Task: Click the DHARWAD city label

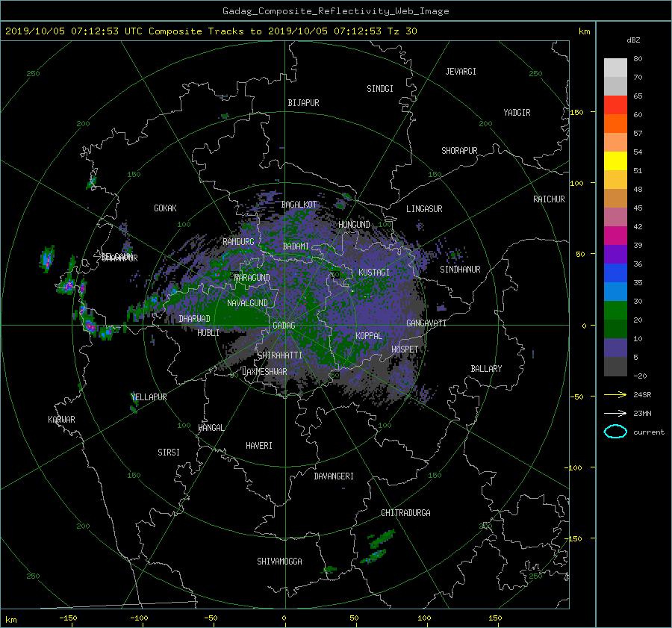Action: [194, 319]
